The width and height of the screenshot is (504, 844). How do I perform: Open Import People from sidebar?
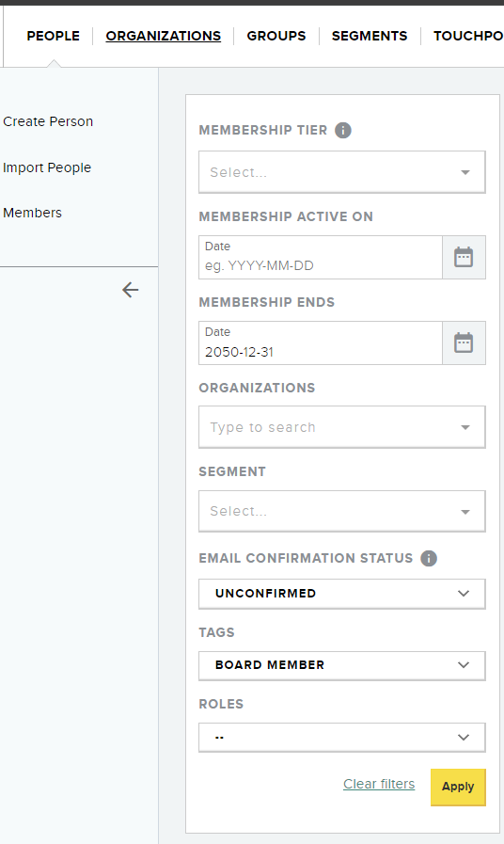click(x=47, y=167)
